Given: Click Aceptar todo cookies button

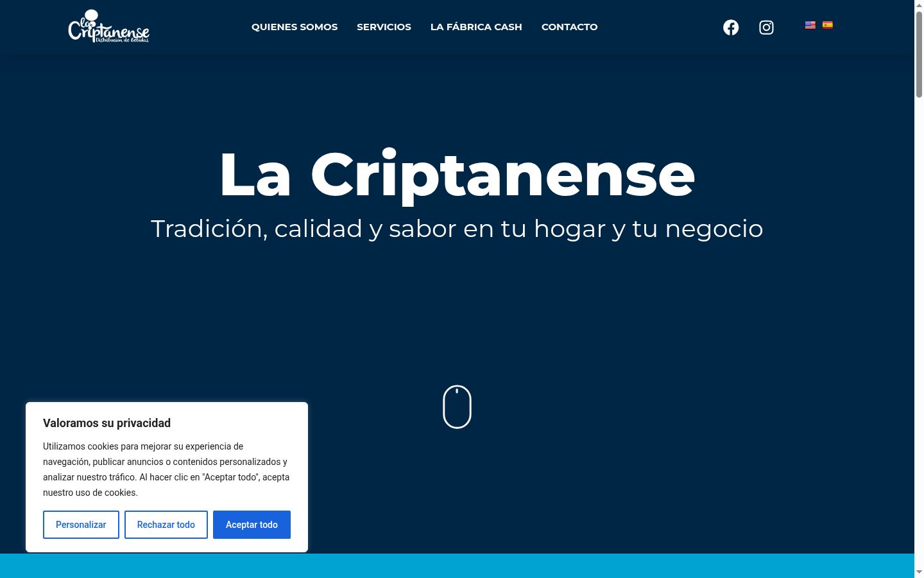Looking at the screenshot, I should point(252,525).
